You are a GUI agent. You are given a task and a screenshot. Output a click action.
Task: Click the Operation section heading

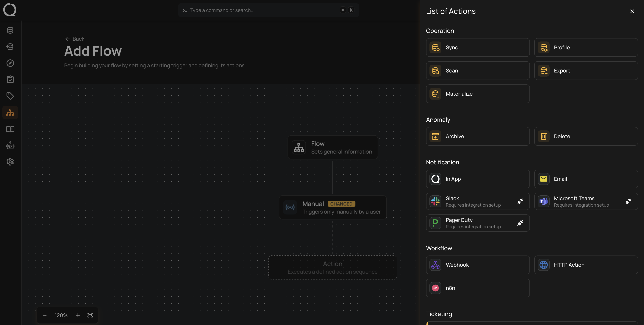(x=440, y=31)
